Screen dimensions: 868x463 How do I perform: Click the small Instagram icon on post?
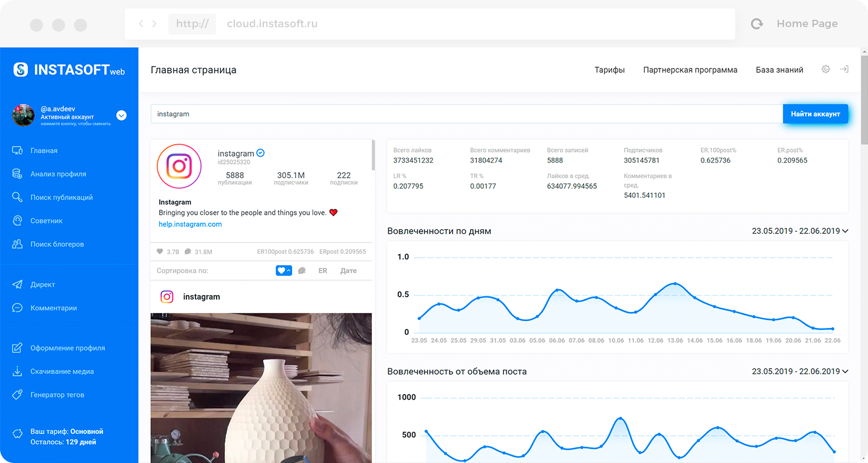click(167, 296)
